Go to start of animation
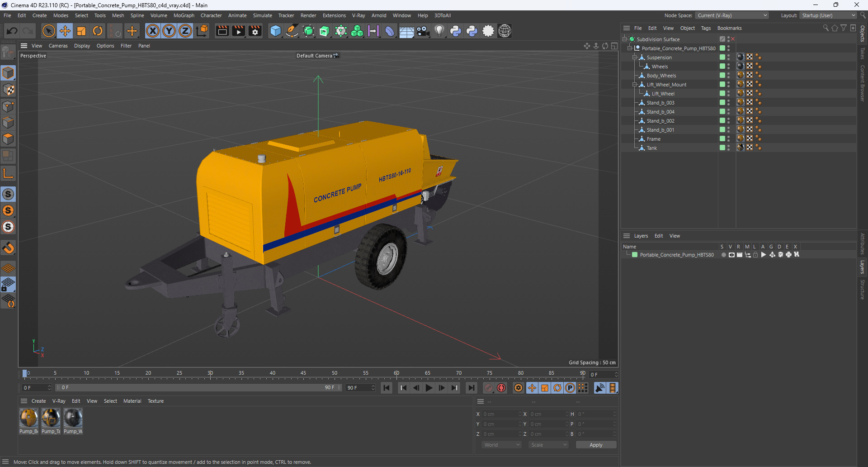 387,388
